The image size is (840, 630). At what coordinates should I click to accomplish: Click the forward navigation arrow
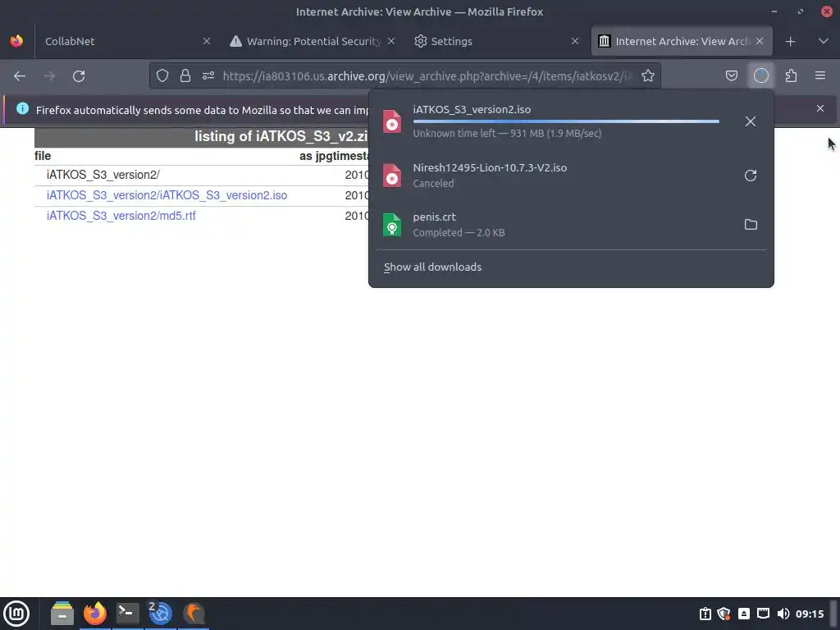click(49, 76)
